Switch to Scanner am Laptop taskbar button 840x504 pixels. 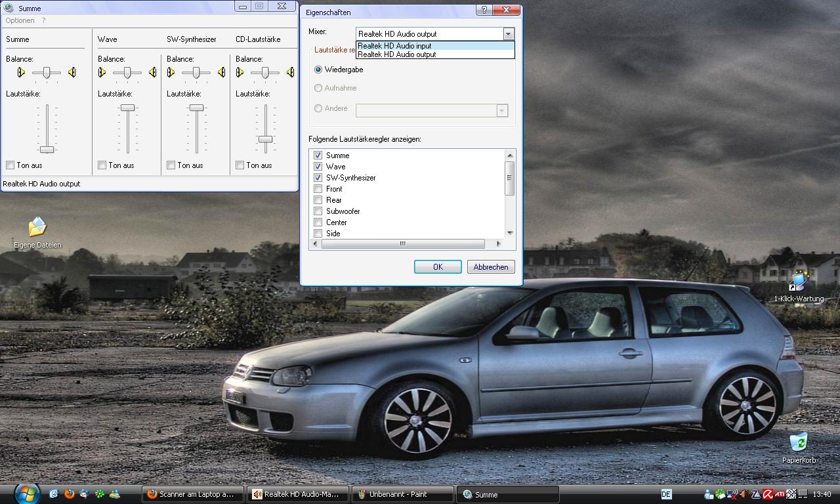tap(194, 494)
